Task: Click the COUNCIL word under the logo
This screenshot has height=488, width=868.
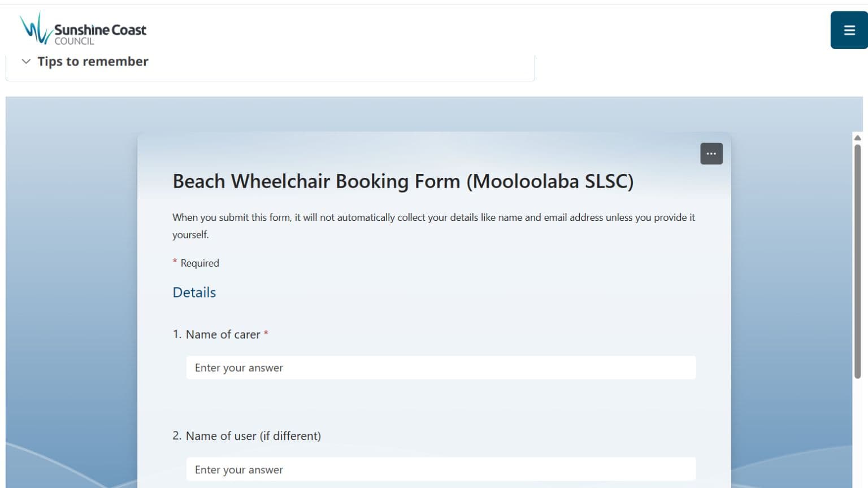Action: click(74, 41)
